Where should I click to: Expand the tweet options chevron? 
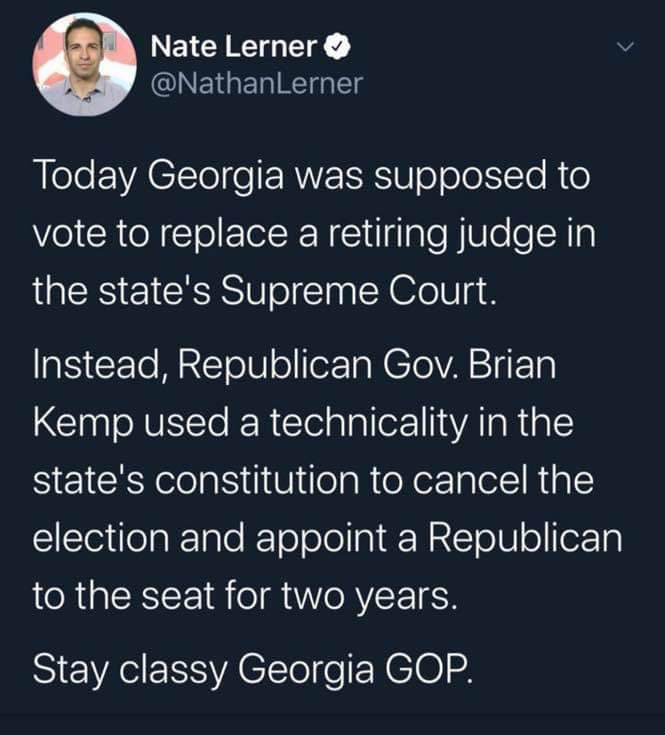(625, 47)
